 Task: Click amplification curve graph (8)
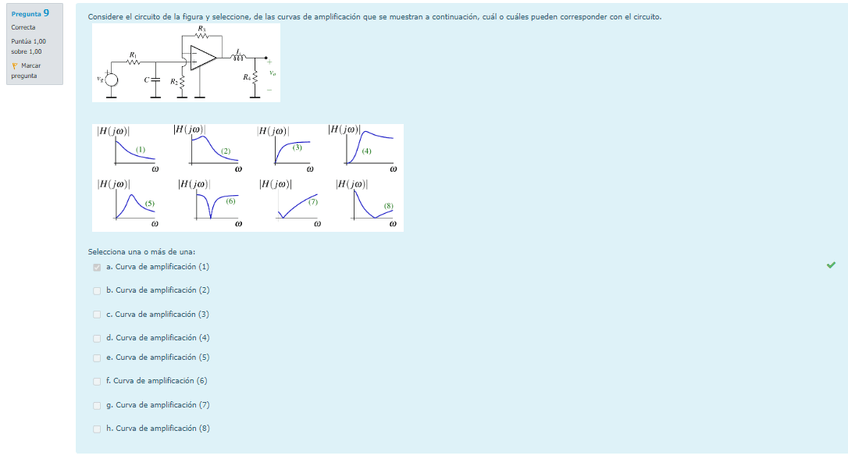(x=367, y=203)
